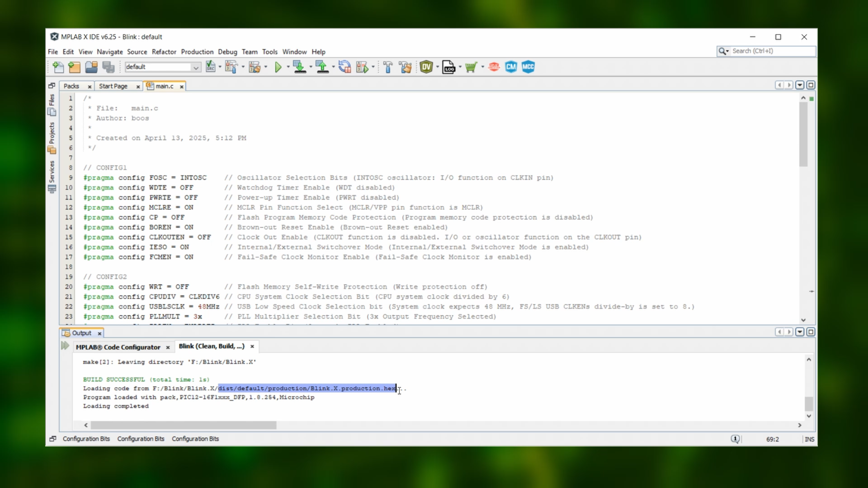Click Clean and Build hammer-broom icon
The height and width of the screenshot is (488, 868).
coord(405,67)
